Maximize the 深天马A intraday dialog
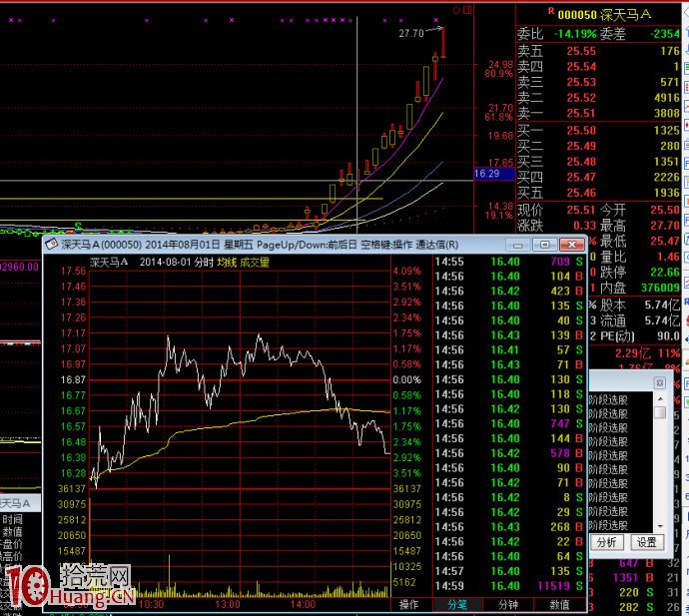 pos(545,245)
